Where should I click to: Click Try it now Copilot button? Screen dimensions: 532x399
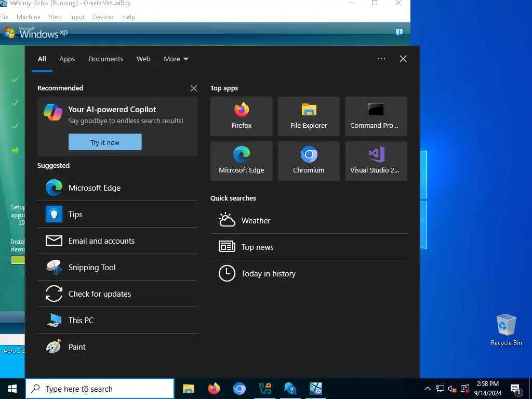pyautogui.click(x=105, y=142)
